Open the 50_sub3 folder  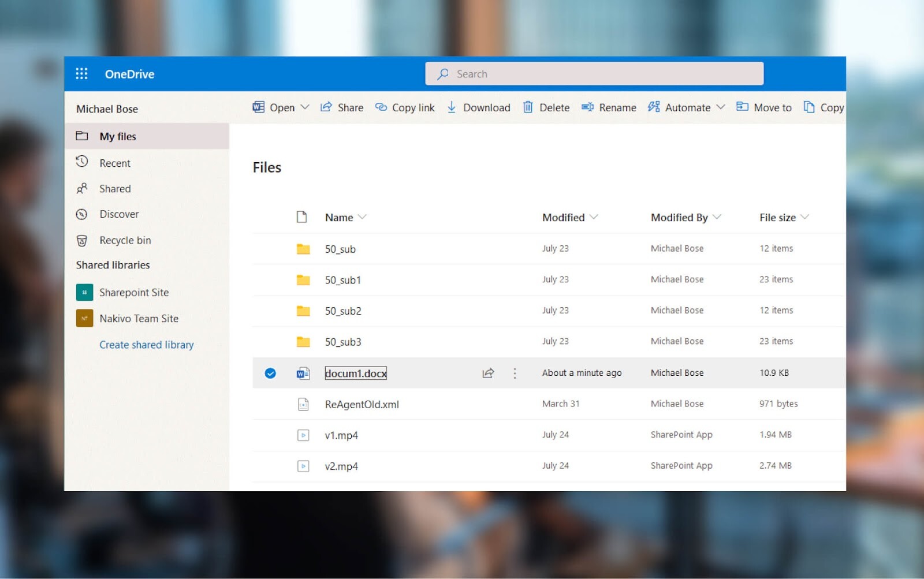tap(343, 342)
